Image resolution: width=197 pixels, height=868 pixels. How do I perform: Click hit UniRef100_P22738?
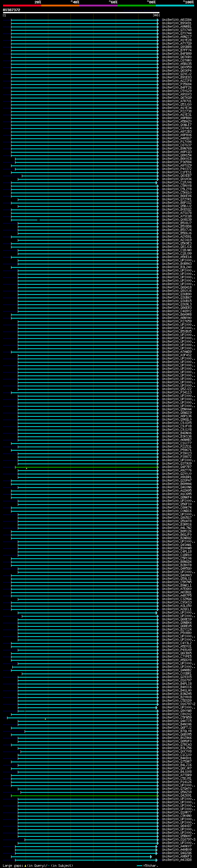[x=176, y=111]
